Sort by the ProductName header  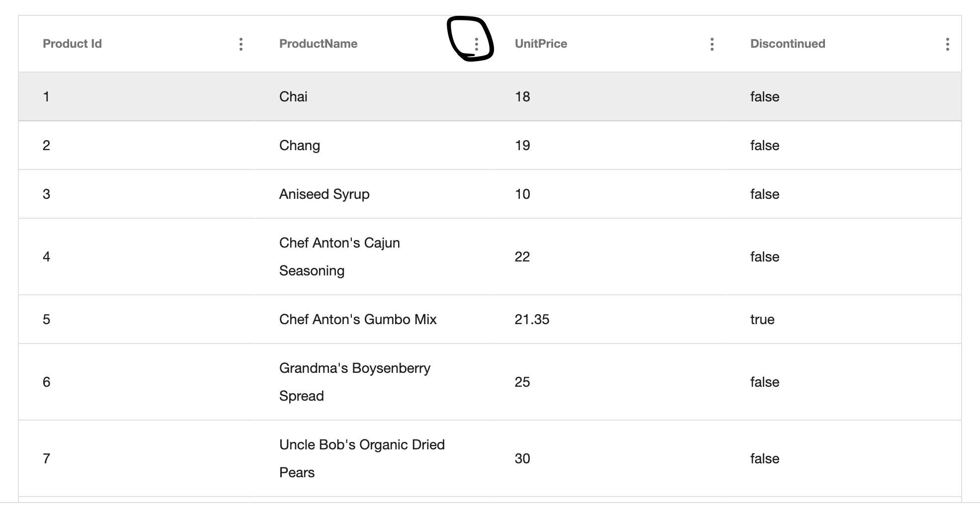tap(319, 44)
